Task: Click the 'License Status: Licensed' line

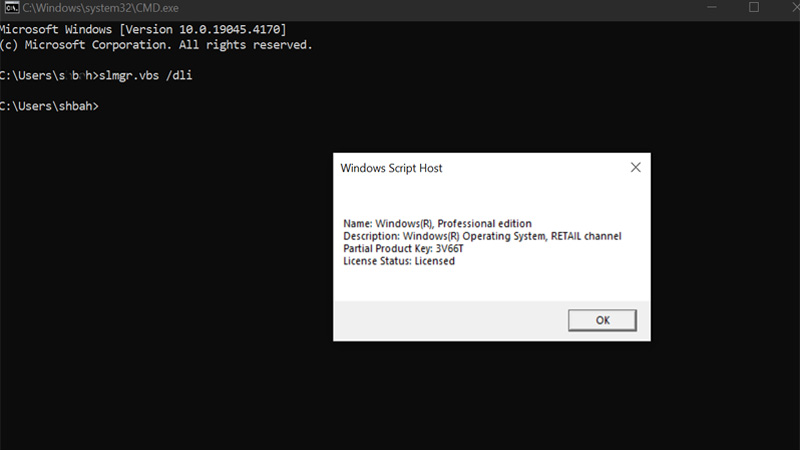Action: (x=399, y=261)
